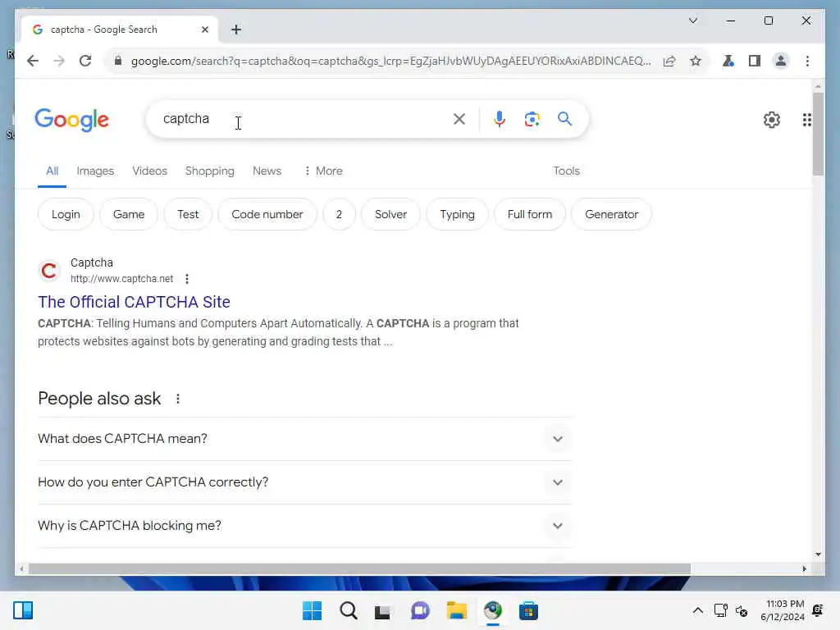This screenshot has width=840, height=630.
Task: Open Chrome Labs flask icon
Action: (728, 61)
